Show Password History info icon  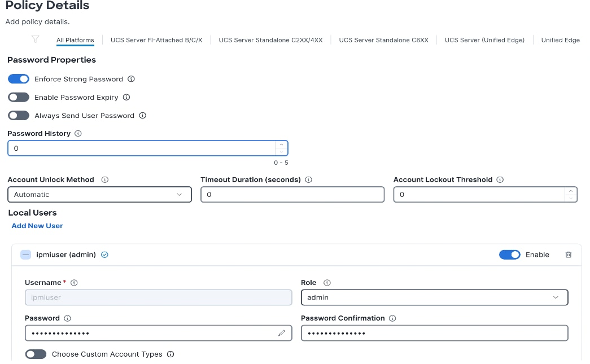[78, 134]
